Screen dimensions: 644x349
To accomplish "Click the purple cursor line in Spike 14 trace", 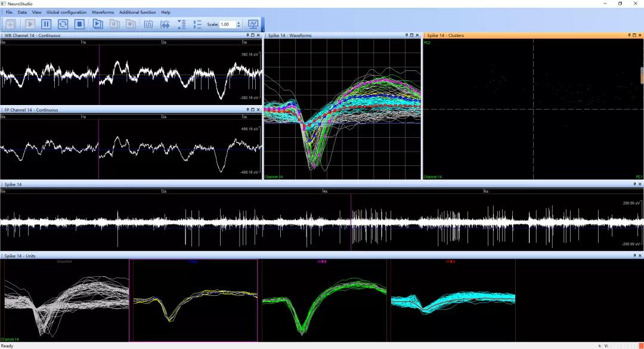I will click(x=351, y=222).
